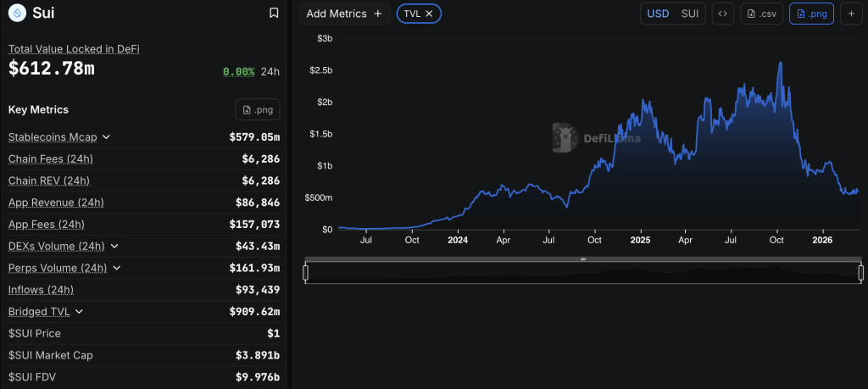The width and height of the screenshot is (868, 389).
Task: Click the Total Value Locked in DeFi label
Action: pyautogui.click(x=74, y=48)
